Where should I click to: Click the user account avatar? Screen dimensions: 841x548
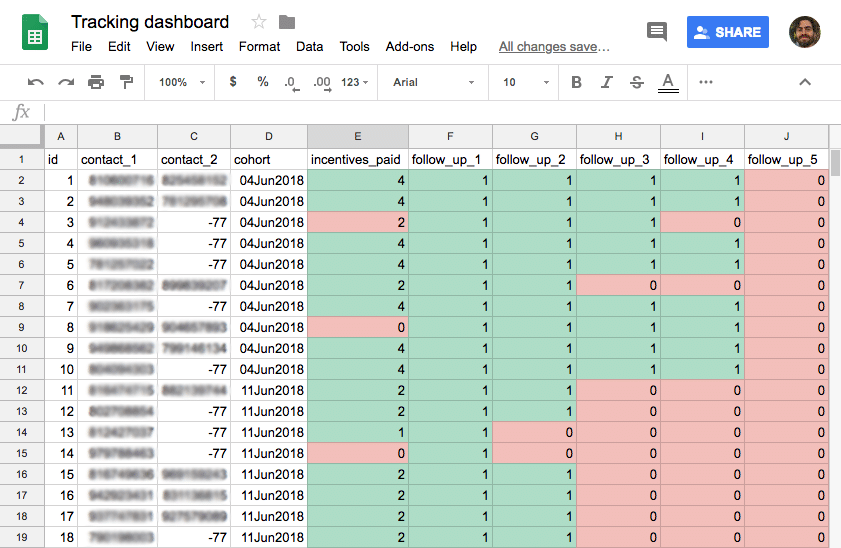pyautogui.click(x=805, y=32)
